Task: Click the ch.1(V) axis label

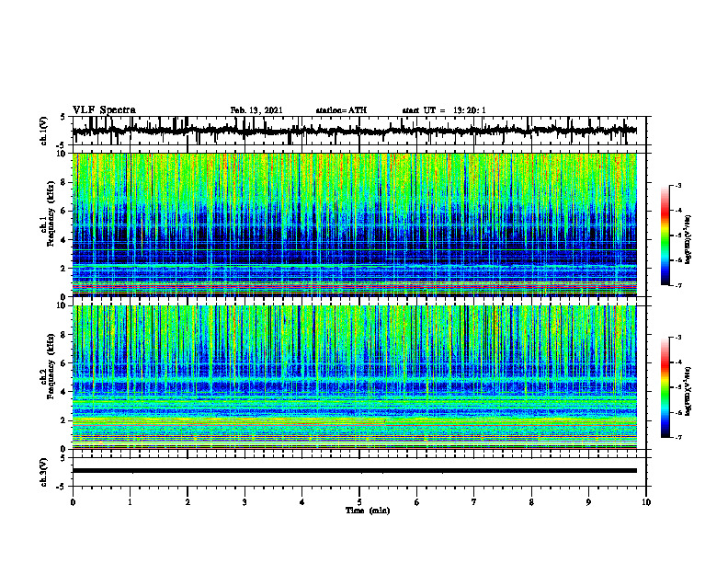Action: click(x=44, y=131)
